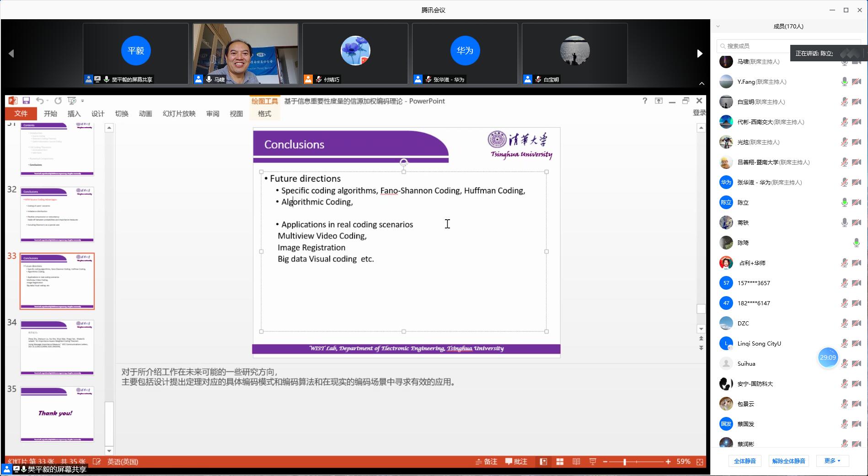Viewport: 868px width, 476px height.
Task: Toggle the 备注 notes pane in status bar
Action: (x=487, y=462)
